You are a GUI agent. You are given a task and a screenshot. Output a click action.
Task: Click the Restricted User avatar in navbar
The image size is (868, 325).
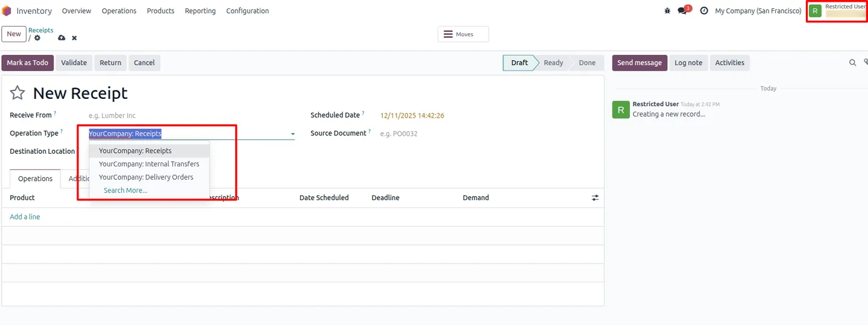pos(815,11)
